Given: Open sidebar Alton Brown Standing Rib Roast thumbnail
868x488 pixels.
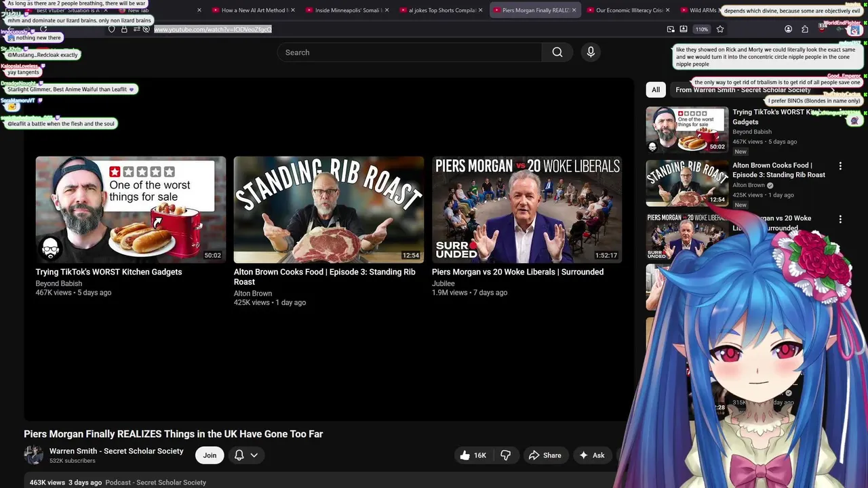Looking at the screenshot, I should [687, 183].
